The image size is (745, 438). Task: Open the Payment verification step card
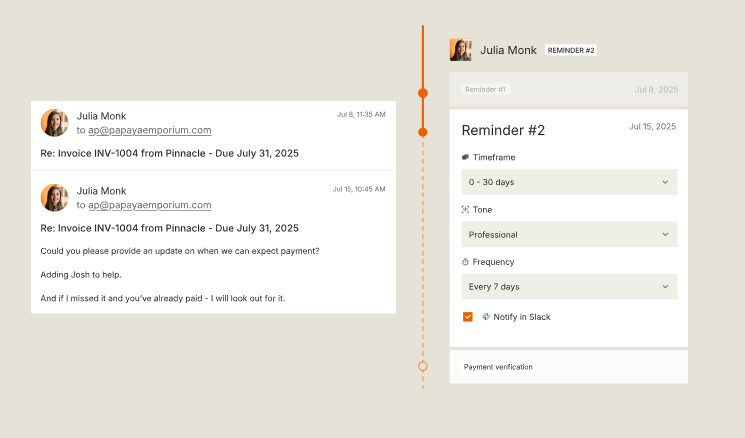569,367
